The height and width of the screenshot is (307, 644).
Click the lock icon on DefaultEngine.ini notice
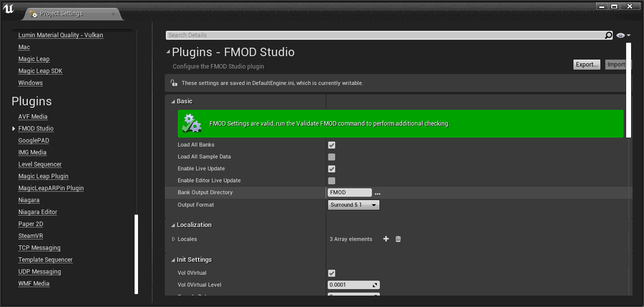(173, 83)
